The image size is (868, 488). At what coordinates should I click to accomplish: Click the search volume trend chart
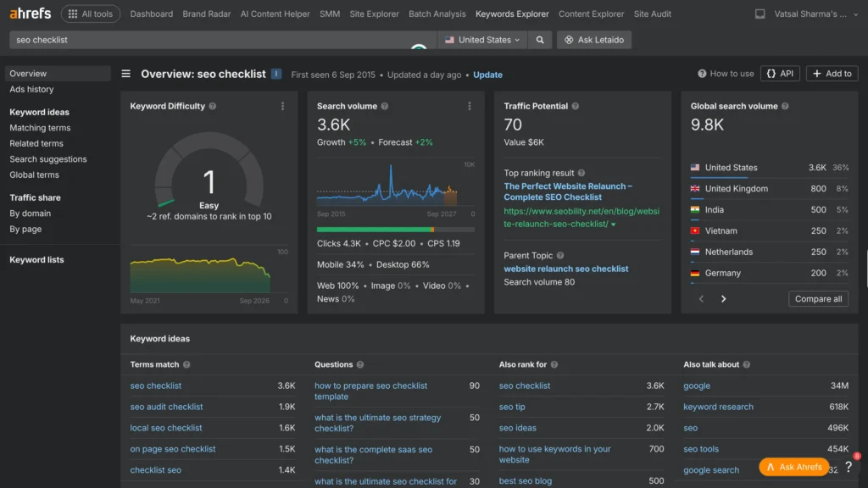395,186
